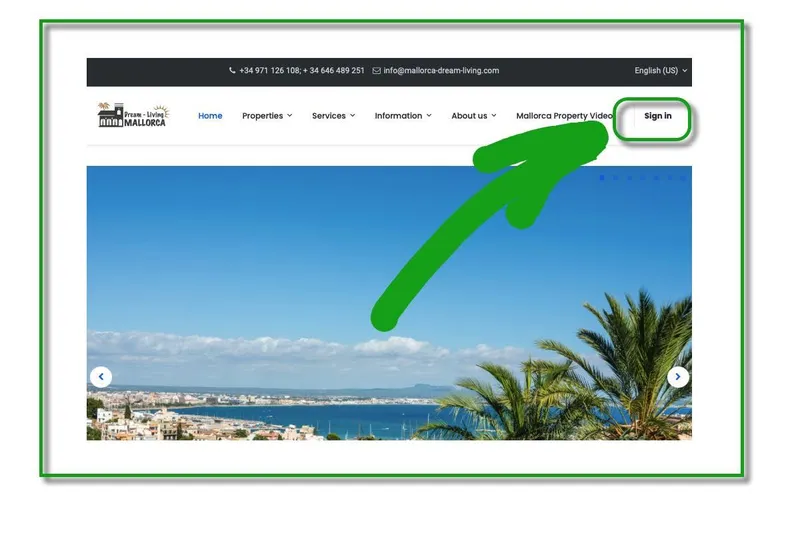
Task: Advance to next slide with right arrow
Action: (x=678, y=377)
